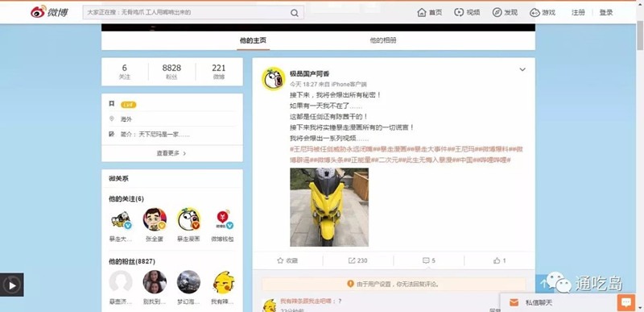This screenshot has height=312, width=644.
Task: Open 发现 discover navigation item
Action: (505, 12)
